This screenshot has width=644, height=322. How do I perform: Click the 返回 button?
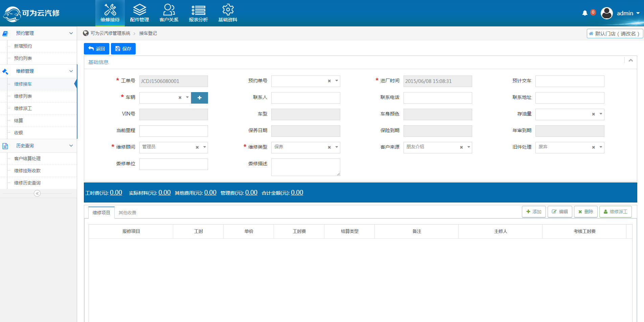(x=96, y=49)
